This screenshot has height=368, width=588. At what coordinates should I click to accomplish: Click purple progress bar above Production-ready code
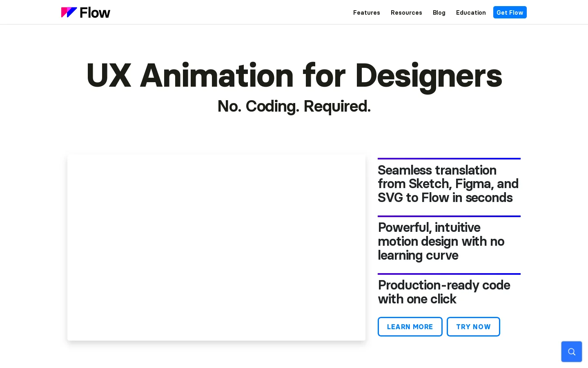[449, 274]
